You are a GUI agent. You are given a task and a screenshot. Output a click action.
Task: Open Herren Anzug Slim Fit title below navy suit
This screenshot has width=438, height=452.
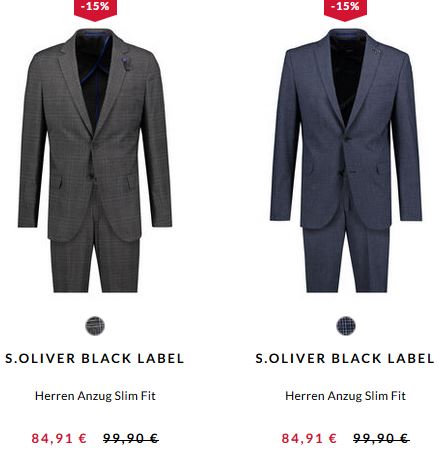pos(346,396)
